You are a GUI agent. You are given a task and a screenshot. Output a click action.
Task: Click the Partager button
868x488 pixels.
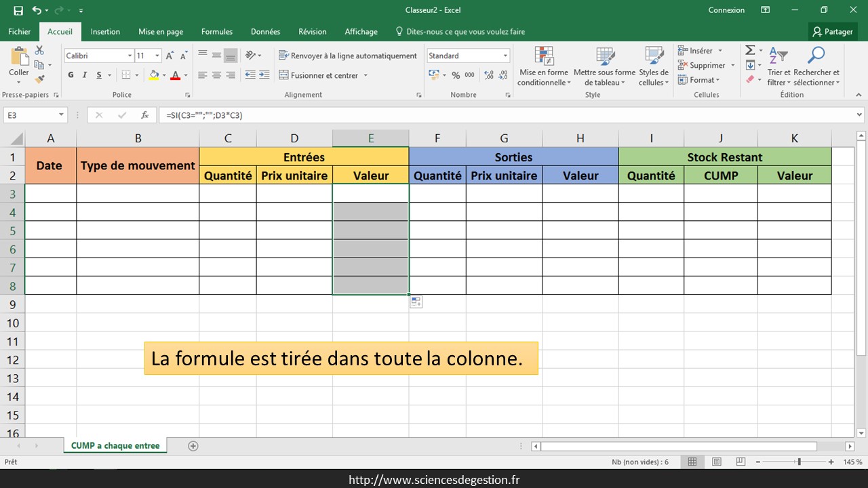coord(833,32)
